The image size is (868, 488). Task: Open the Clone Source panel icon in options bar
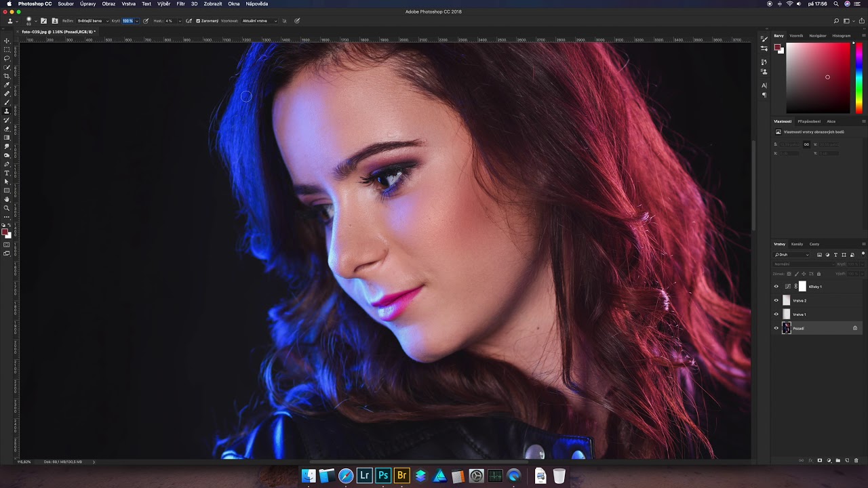coord(55,21)
